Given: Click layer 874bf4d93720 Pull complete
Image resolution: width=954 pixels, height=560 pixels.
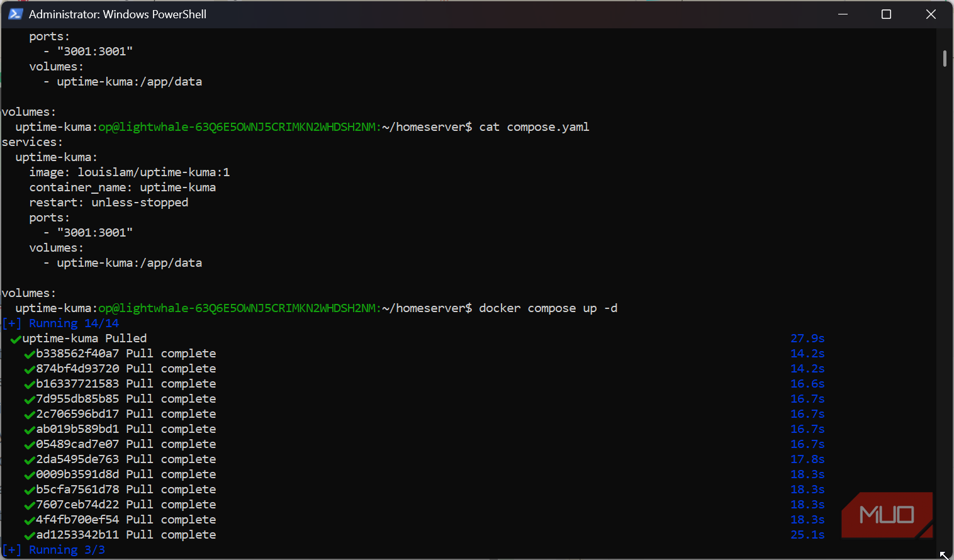Looking at the screenshot, I should pos(126,369).
